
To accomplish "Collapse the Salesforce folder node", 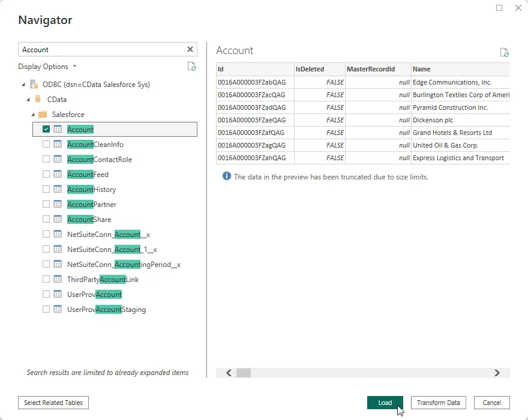I will (x=33, y=115).
